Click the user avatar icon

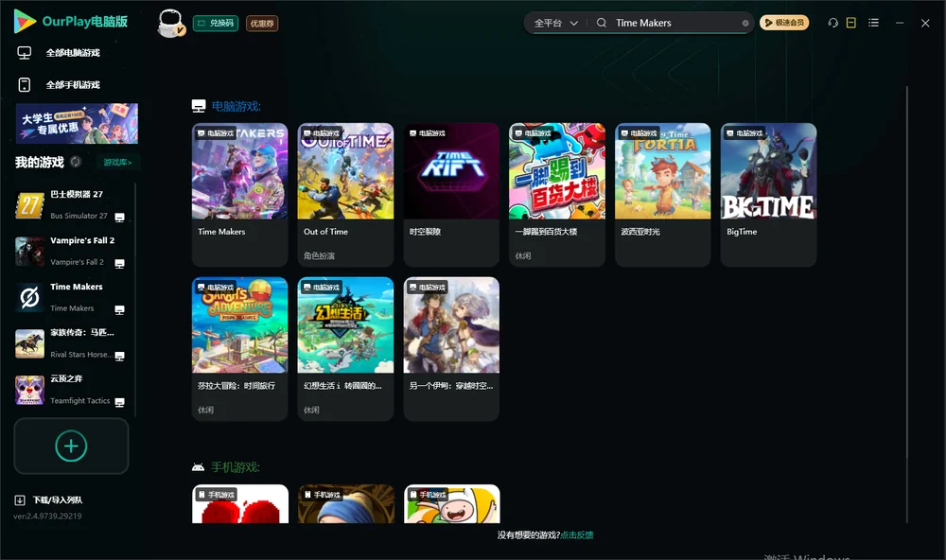(170, 23)
